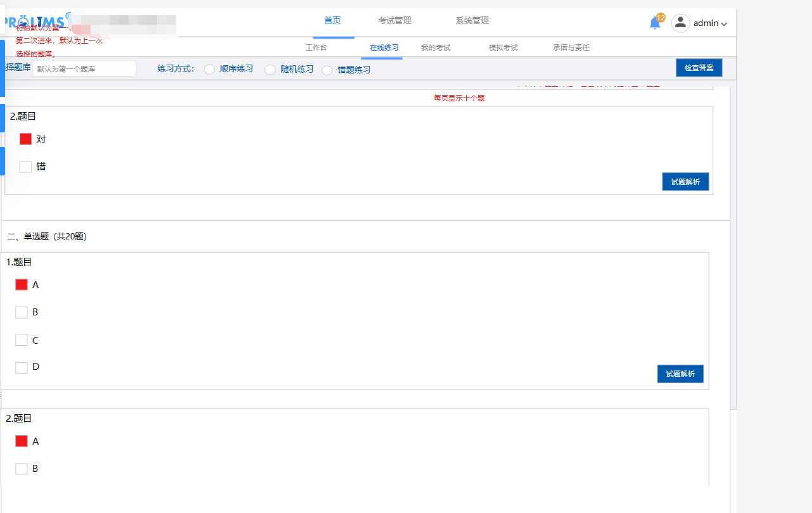Select the 顺序练习 radio button
This screenshot has height=513, width=812.
tap(209, 69)
